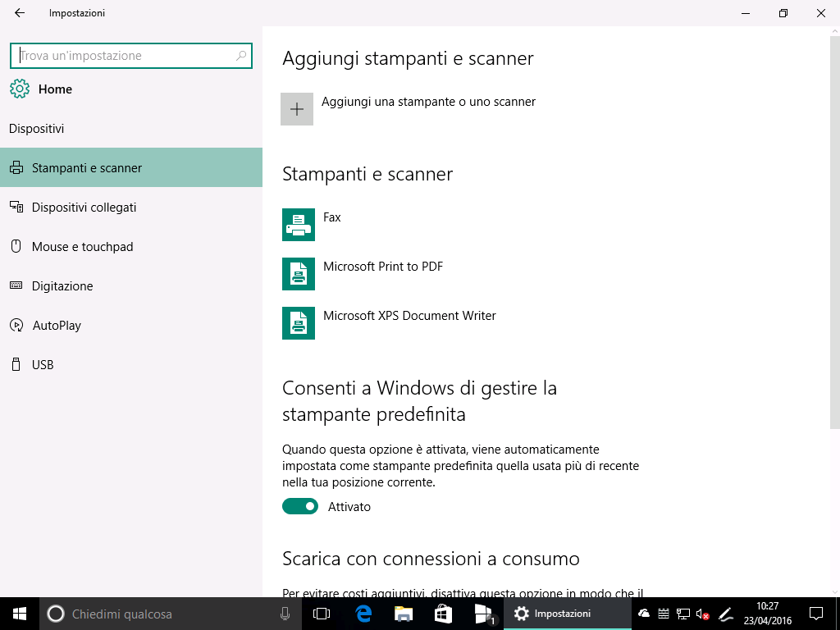This screenshot has height=630, width=840.
Task: Minimize the Impostazioni window
Action: [746, 13]
